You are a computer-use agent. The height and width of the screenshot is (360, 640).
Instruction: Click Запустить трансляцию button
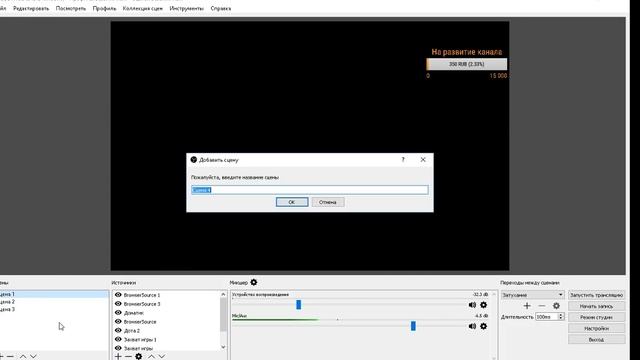[596, 295]
